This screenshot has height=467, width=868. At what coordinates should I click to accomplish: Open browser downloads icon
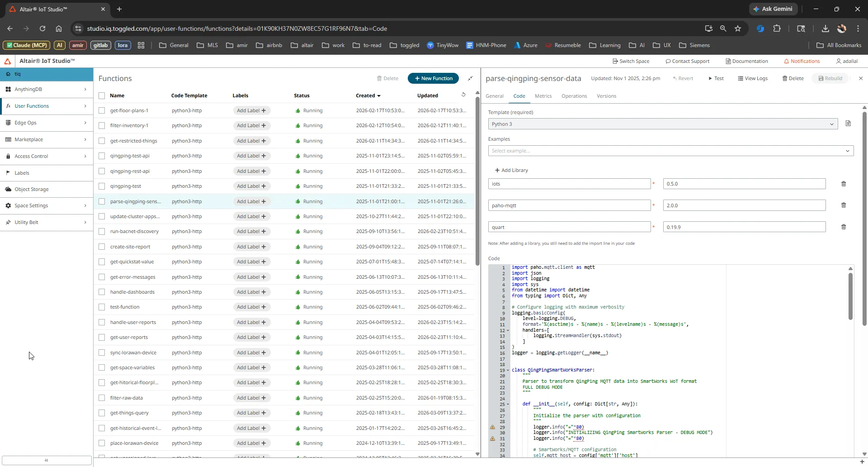tap(825, 29)
